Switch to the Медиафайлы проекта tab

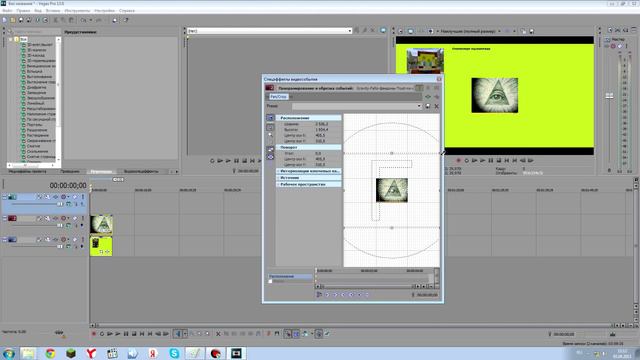pyautogui.click(x=27, y=171)
